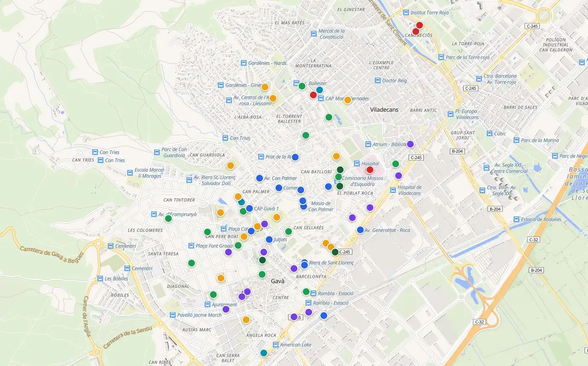Select the SANTA TERESA neighborhood label

click(163, 254)
